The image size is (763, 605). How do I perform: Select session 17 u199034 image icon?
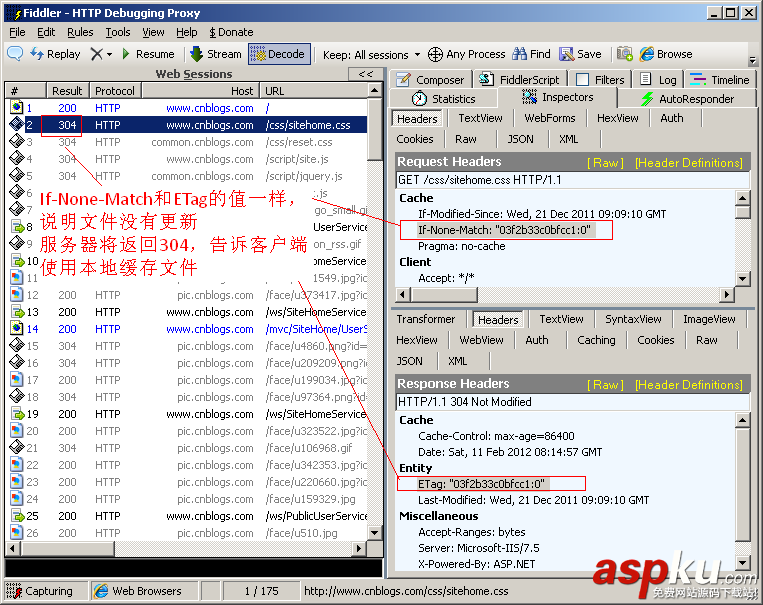click(17, 380)
